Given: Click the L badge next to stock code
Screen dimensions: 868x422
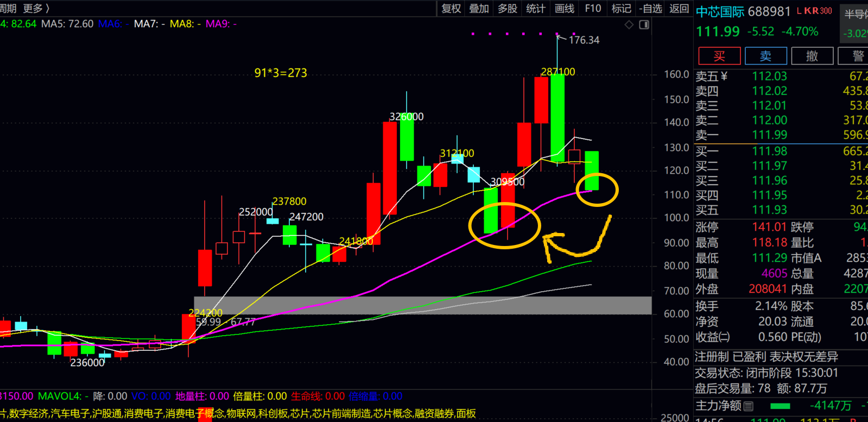Looking at the screenshot, I should [800, 11].
